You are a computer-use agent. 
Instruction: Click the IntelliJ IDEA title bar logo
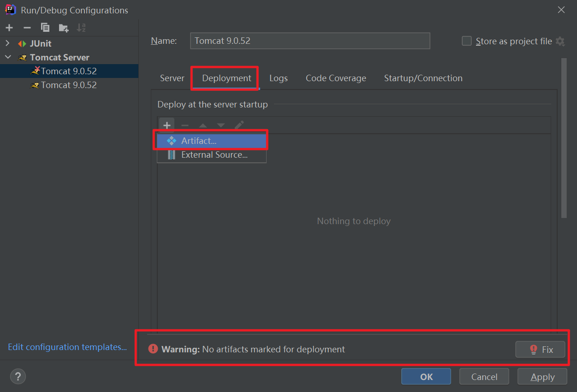tap(11, 10)
